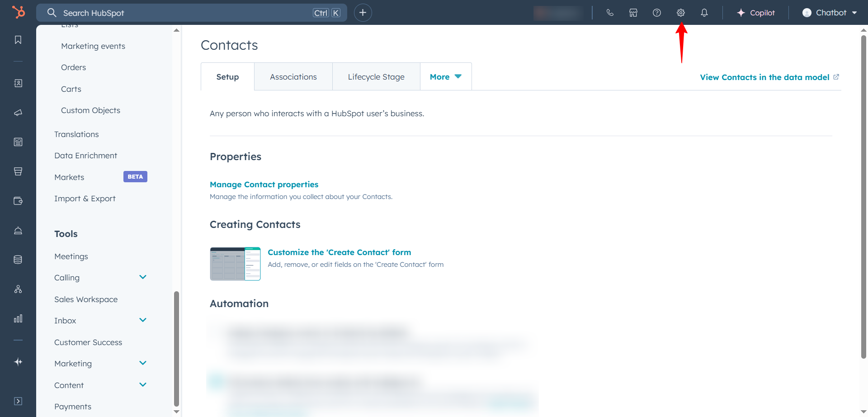Open Customize the 'Create Contact' form link
The image size is (868, 417).
click(x=340, y=252)
